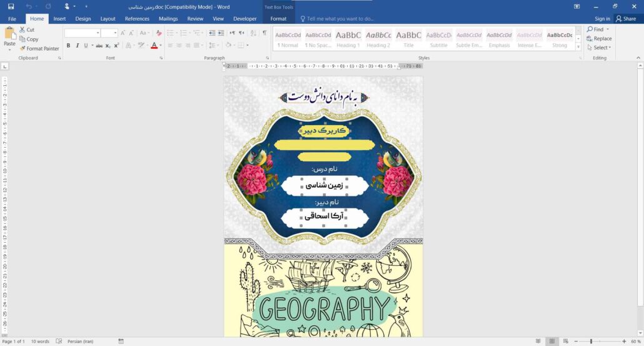
Task: Click the Clear All Formatting icon
Action: (x=159, y=33)
